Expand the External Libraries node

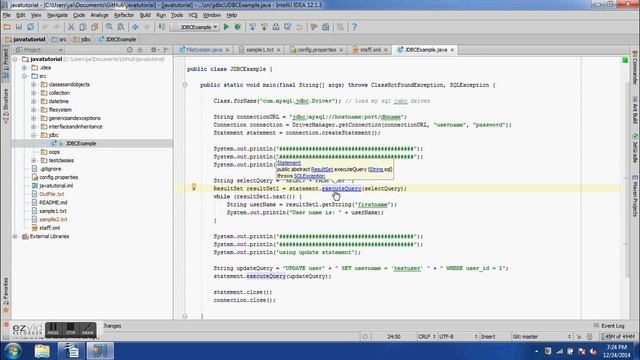[16, 236]
